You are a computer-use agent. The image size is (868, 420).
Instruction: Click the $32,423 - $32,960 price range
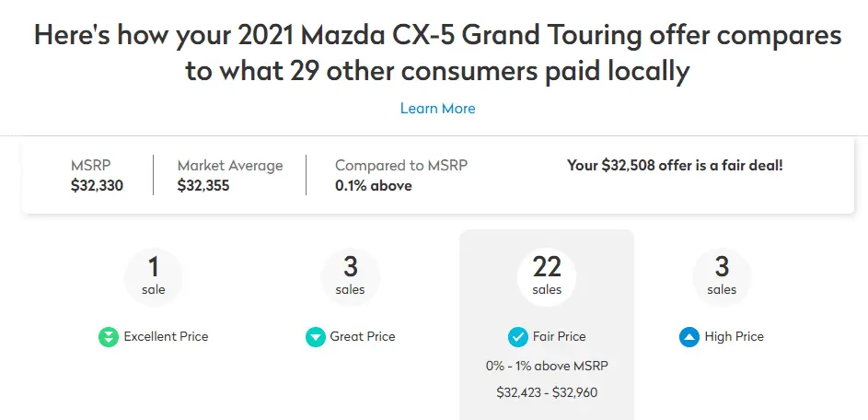(x=547, y=393)
